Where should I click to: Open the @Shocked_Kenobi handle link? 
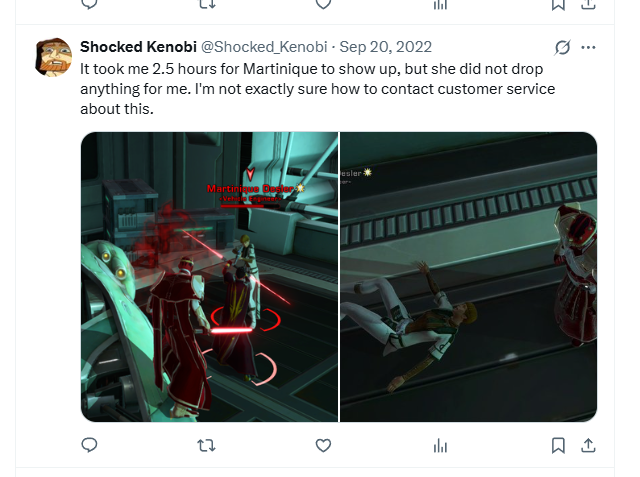(264, 47)
